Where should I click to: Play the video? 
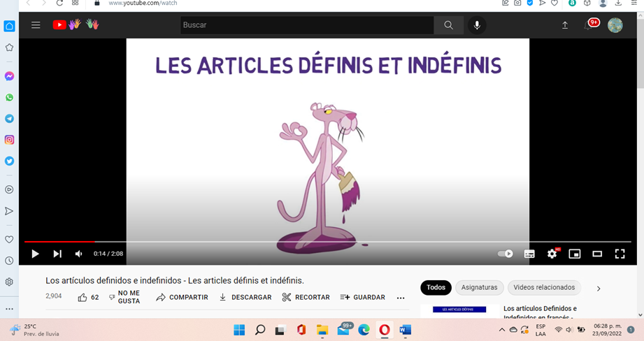click(x=36, y=254)
